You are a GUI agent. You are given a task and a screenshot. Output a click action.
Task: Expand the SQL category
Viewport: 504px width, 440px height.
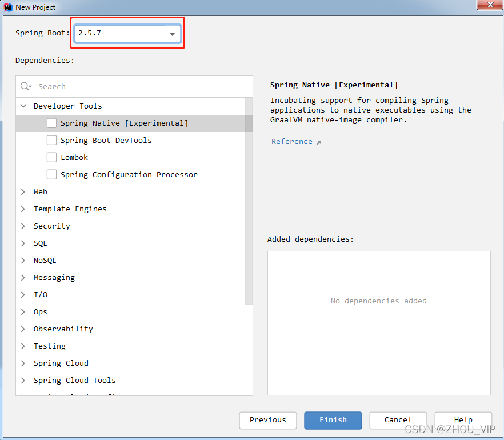(x=23, y=243)
